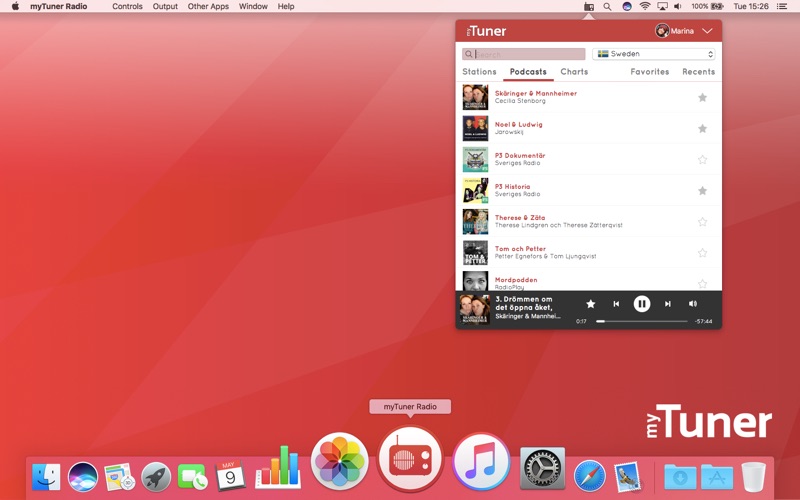800x500 pixels.
Task: Open Wi-Fi status menu
Action: click(x=645, y=7)
